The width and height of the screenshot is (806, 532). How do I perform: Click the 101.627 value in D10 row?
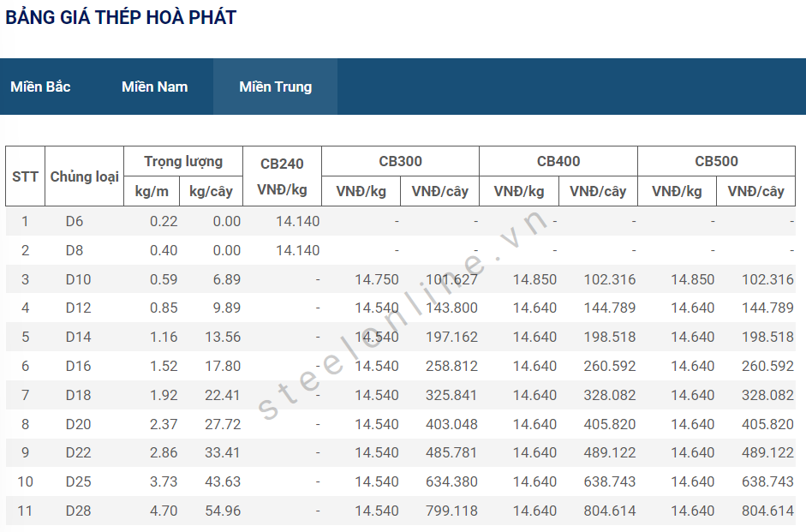tap(451, 279)
